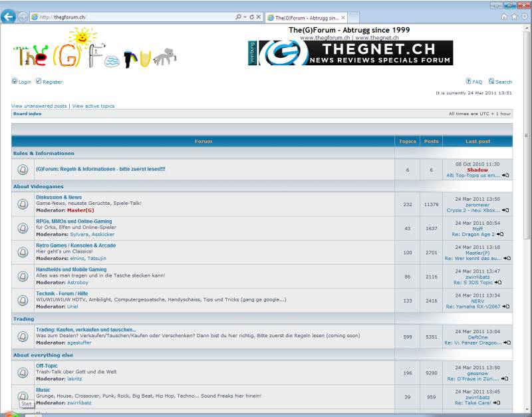Click forum status icon beside Diskussion & News
This screenshot has height=417, width=532.
coord(23,204)
